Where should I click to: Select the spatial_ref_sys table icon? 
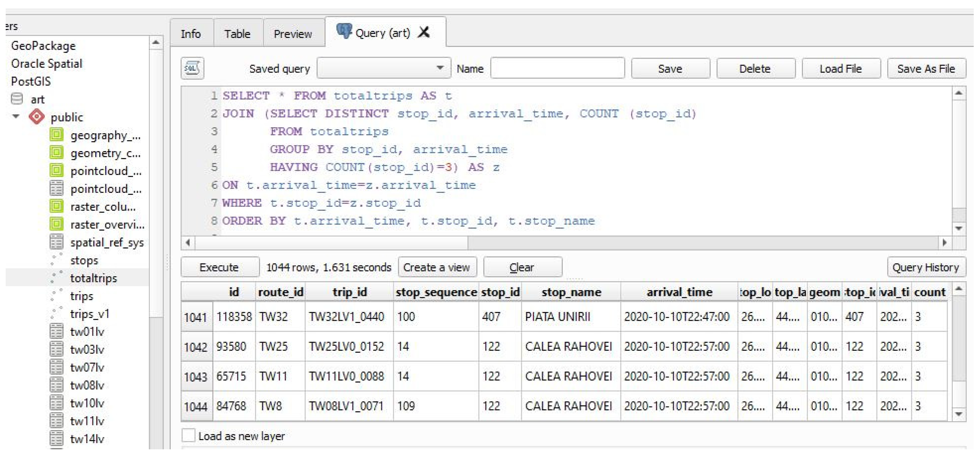point(56,242)
